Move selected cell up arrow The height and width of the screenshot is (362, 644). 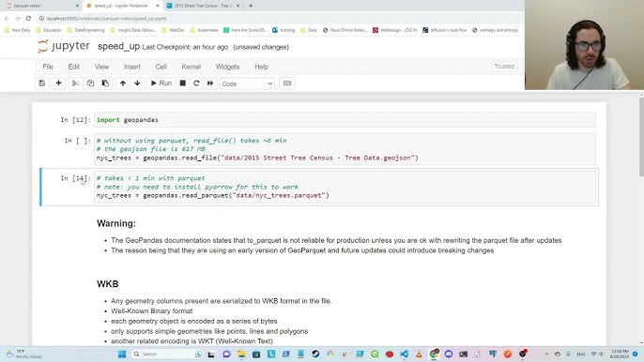click(x=123, y=83)
